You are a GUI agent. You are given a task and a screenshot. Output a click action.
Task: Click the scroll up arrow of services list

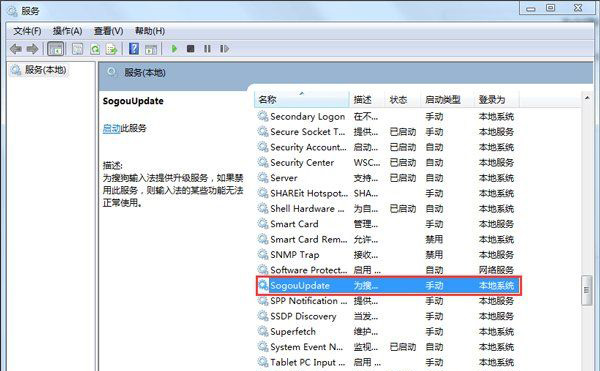tap(587, 98)
